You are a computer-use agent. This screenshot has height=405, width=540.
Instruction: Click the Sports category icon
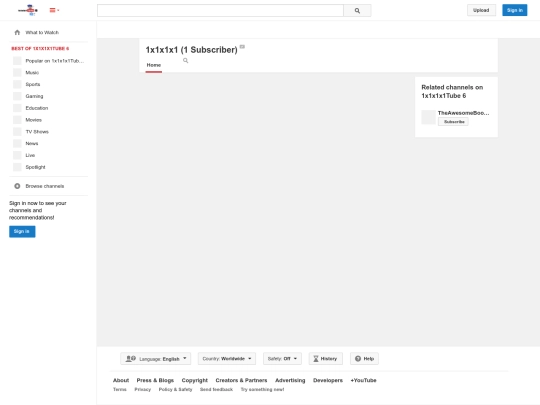[17, 84]
